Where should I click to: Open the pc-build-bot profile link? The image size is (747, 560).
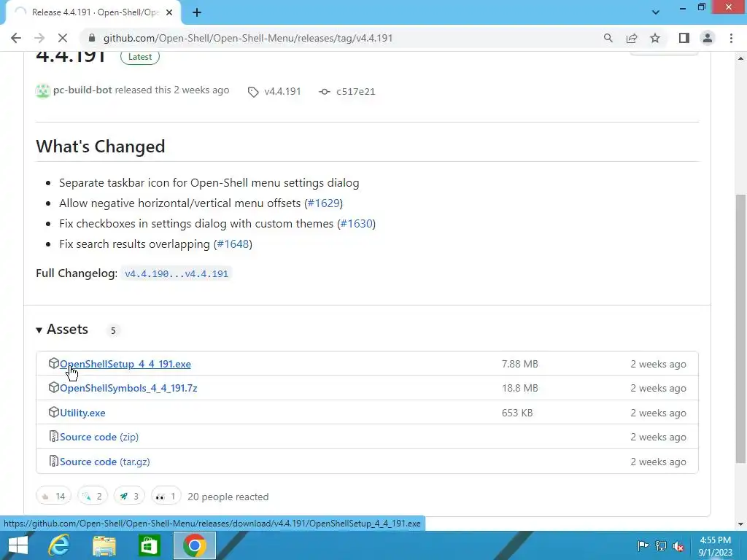[x=82, y=90]
